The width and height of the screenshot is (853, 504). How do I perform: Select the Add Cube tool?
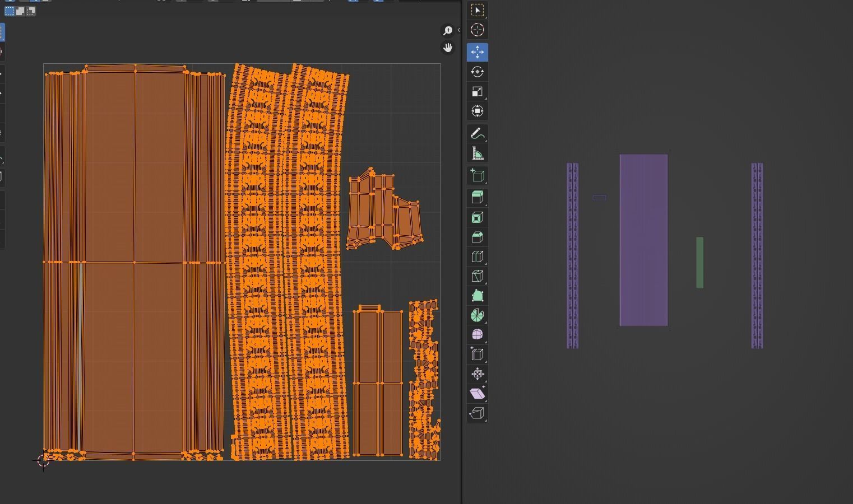(477, 175)
